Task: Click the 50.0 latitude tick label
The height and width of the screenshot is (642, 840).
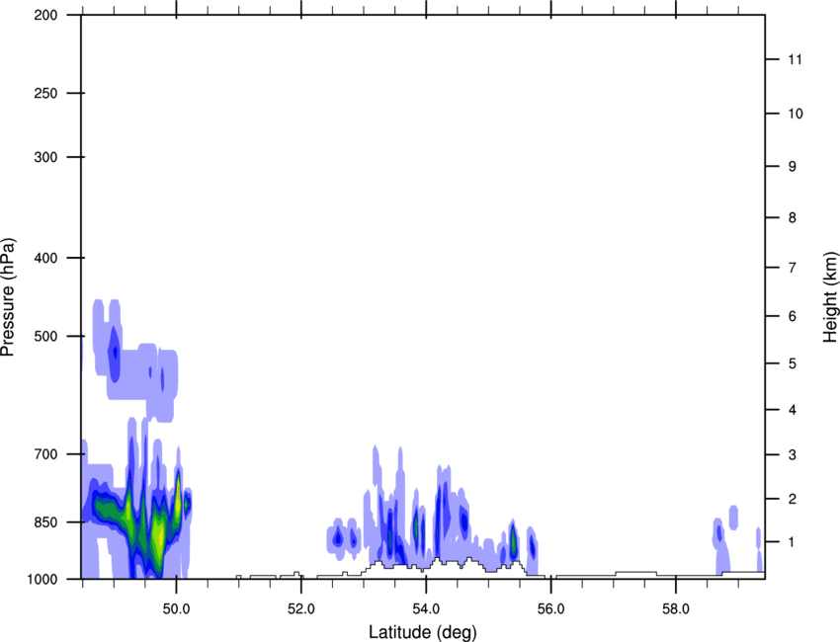Action: pyautogui.click(x=176, y=609)
